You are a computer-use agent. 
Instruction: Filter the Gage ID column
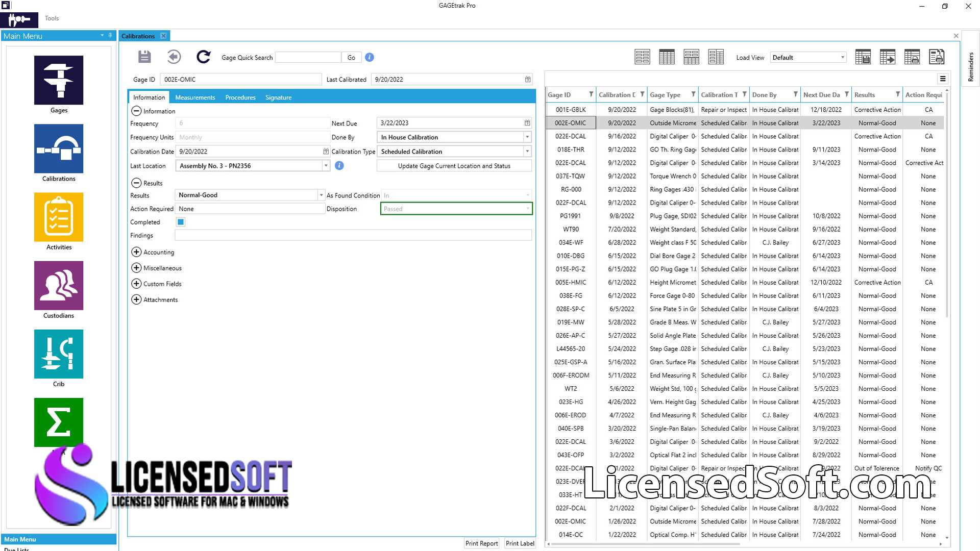(591, 94)
